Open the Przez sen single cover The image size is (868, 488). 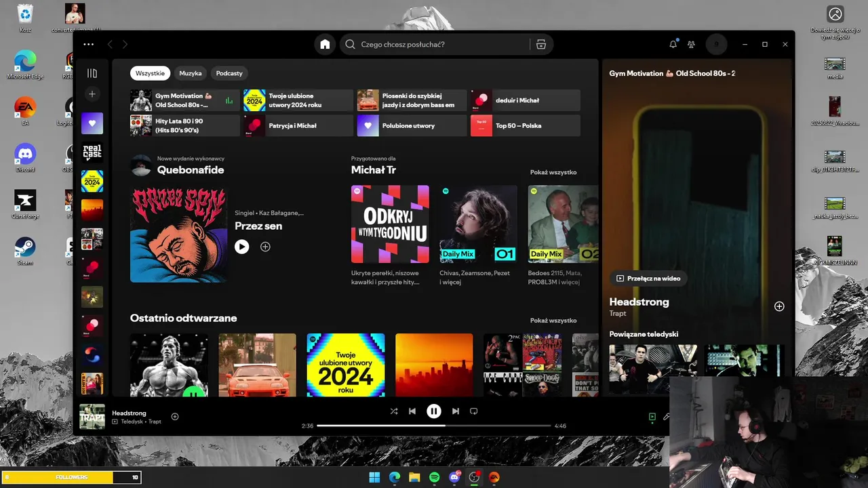tap(178, 234)
